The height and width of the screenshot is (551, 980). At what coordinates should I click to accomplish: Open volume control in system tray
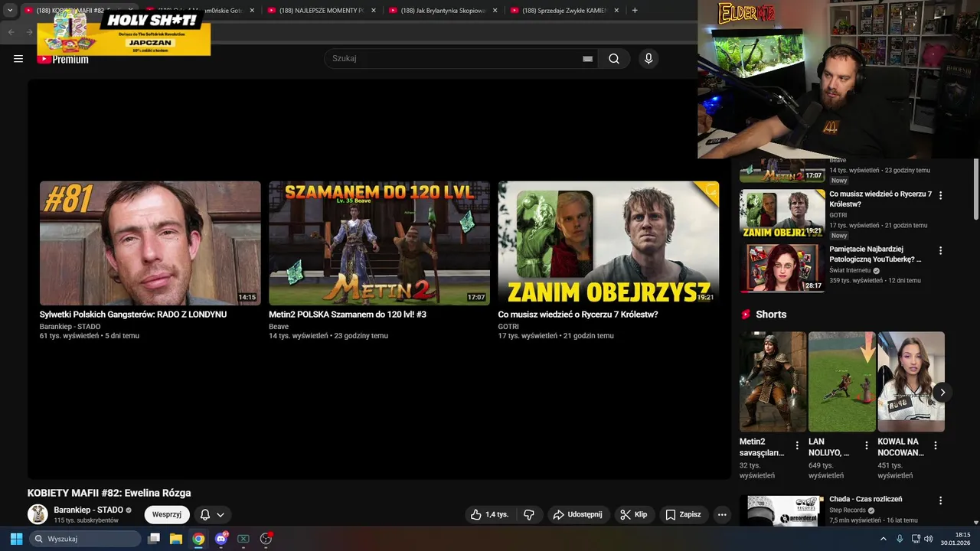929,539
